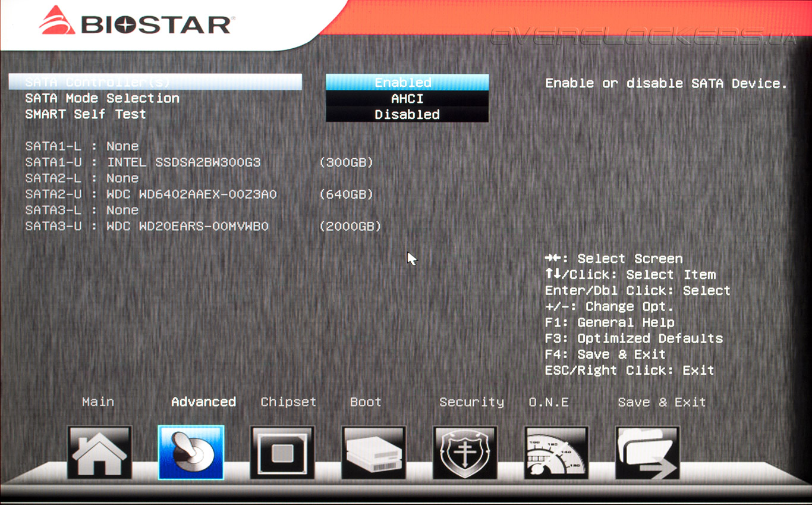
Task: Switch to the Security tab label
Action: tap(471, 403)
